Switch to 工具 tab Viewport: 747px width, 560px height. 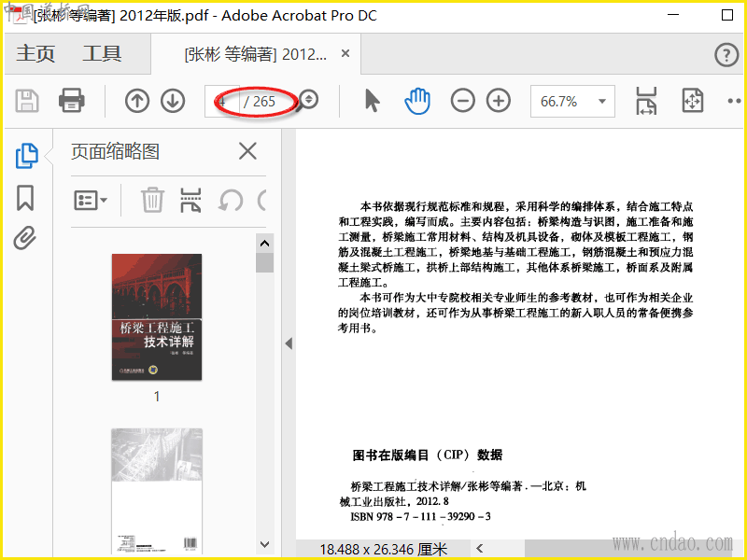pyautogui.click(x=102, y=53)
